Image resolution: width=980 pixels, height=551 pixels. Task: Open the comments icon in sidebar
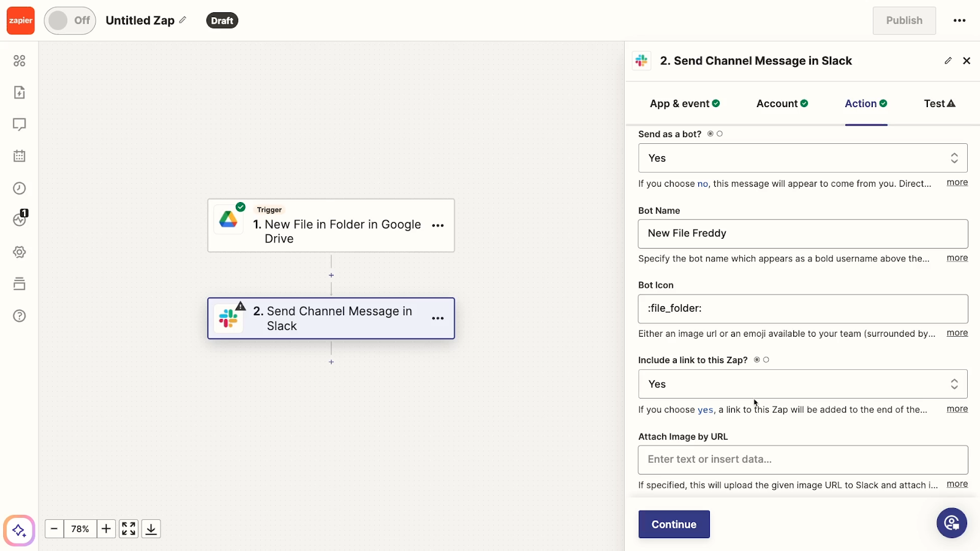point(20,124)
